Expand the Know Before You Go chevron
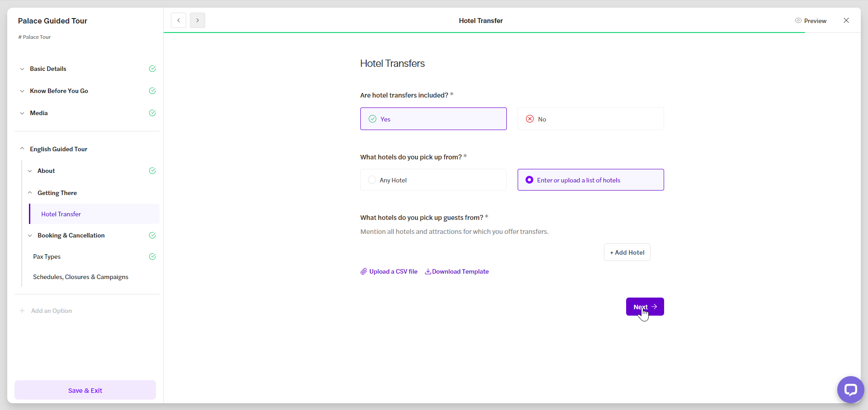Image resolution: width=868 pixels, height=410 pixels. (x=22, y=91)
